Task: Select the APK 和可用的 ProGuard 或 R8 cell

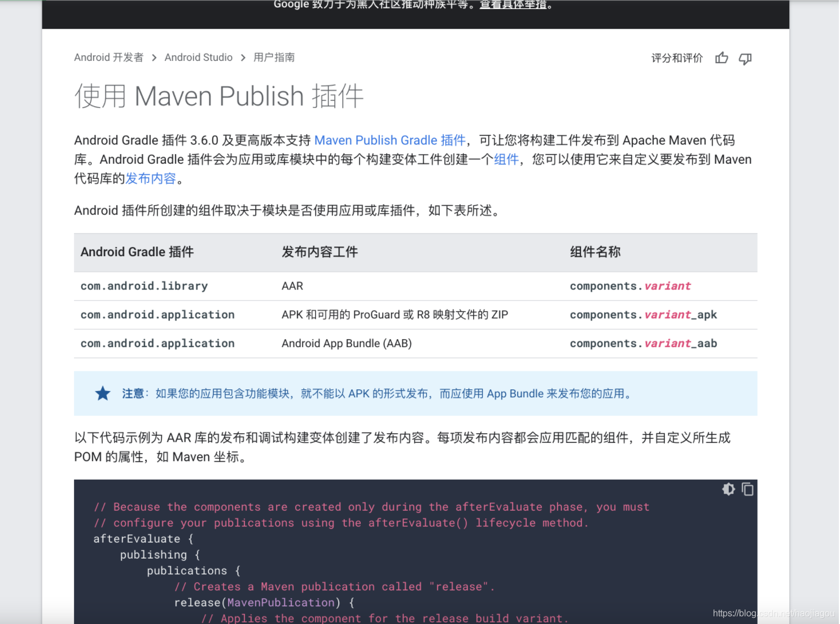Action: (395, 315)
